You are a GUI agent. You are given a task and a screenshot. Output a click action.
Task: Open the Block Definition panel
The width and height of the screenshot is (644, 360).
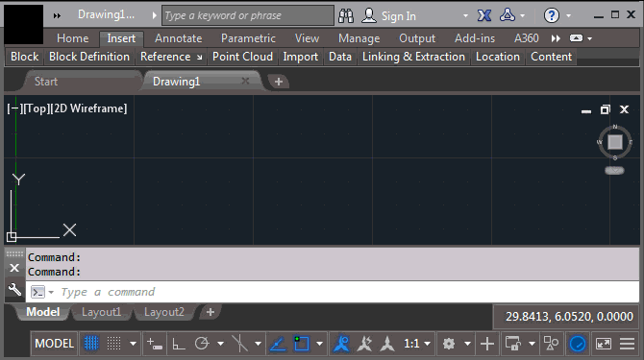(89, 57)
